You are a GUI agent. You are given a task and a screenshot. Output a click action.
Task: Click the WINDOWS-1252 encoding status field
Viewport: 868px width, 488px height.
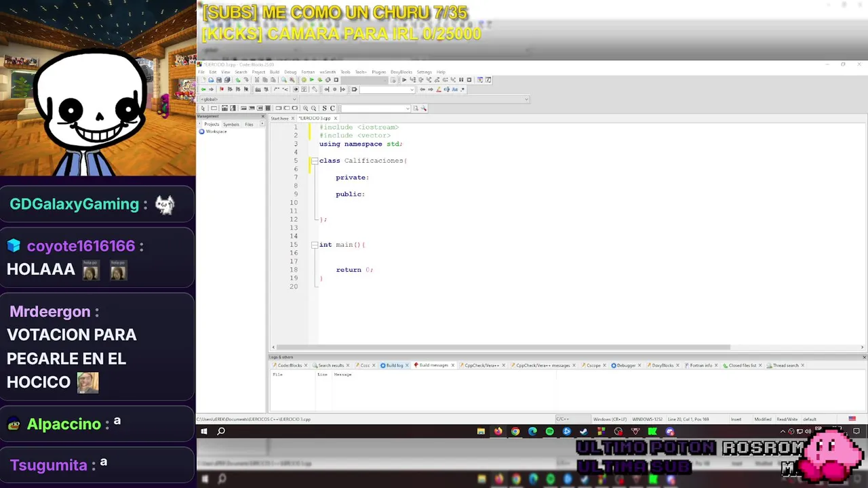pyautogui.click(x=646, y=419)
